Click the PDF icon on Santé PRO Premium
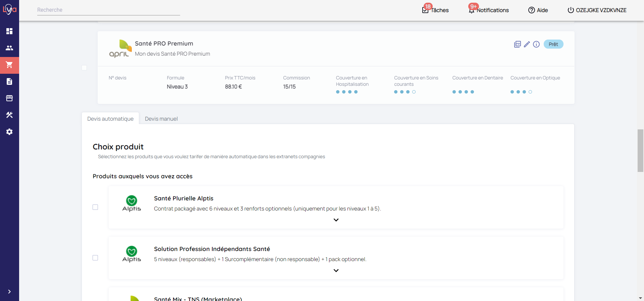 517,44
